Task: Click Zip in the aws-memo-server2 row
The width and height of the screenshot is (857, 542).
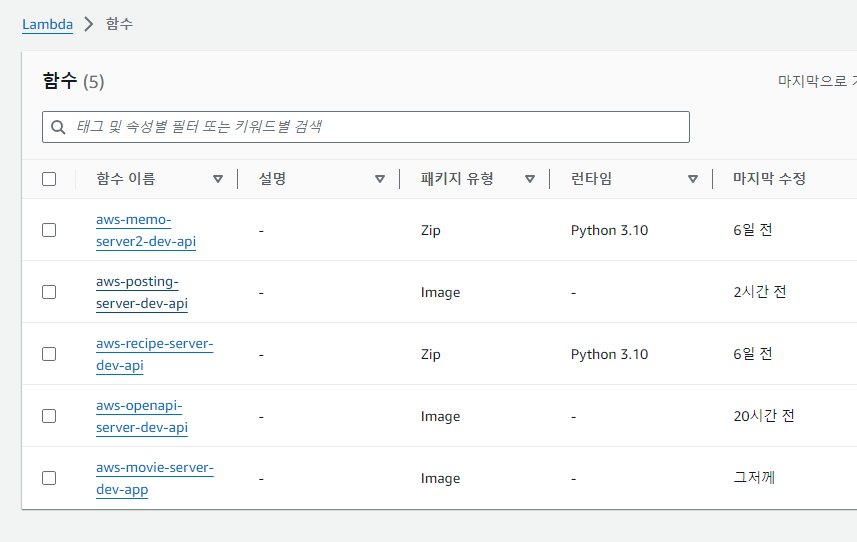Action: tap(431, 231)
